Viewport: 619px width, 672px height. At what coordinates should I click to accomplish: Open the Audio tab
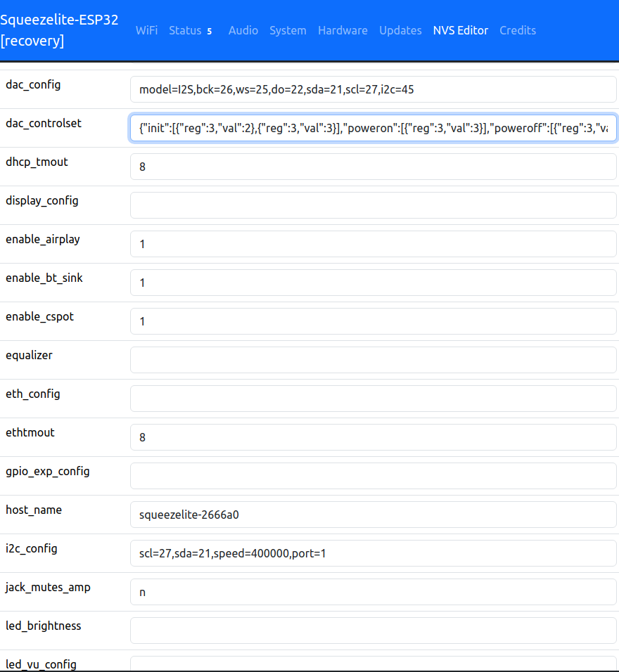click(243, 30)
